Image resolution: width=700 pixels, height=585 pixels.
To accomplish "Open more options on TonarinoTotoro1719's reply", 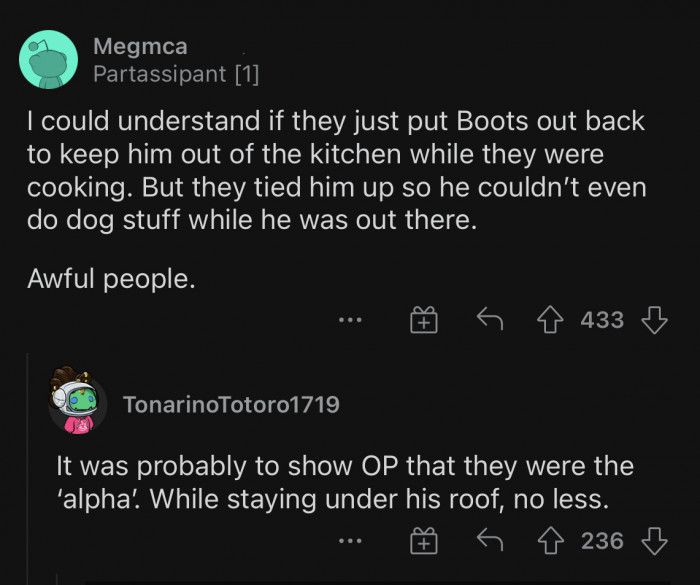I will point(349,542).
